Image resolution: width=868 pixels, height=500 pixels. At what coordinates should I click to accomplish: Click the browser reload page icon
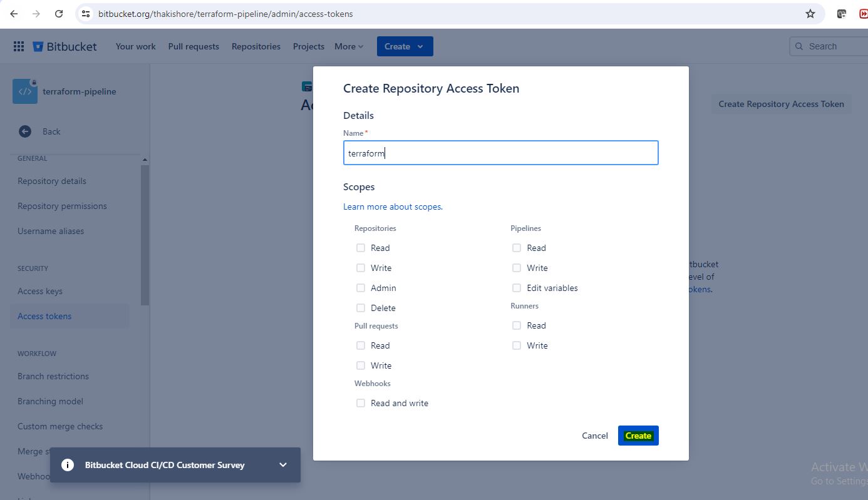59,14
